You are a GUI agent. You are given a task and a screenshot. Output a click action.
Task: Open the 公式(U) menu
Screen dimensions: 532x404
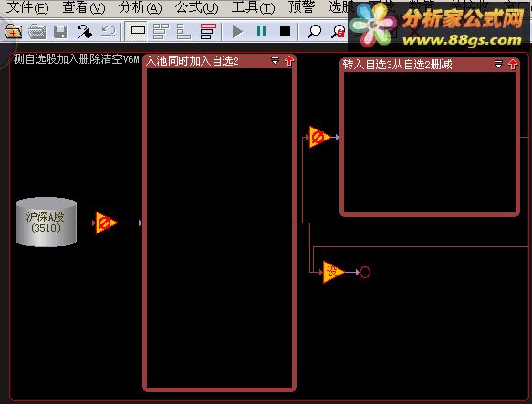(x=197, y=7)
